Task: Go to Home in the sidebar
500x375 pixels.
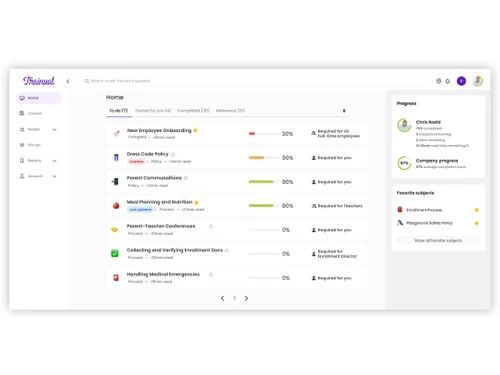Action: [x=39, y=98]
